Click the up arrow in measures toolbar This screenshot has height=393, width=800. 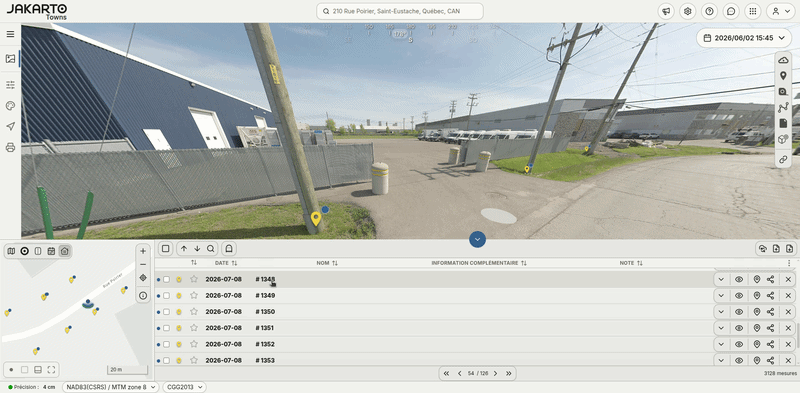pyautogui.click(x=184, y=249)
